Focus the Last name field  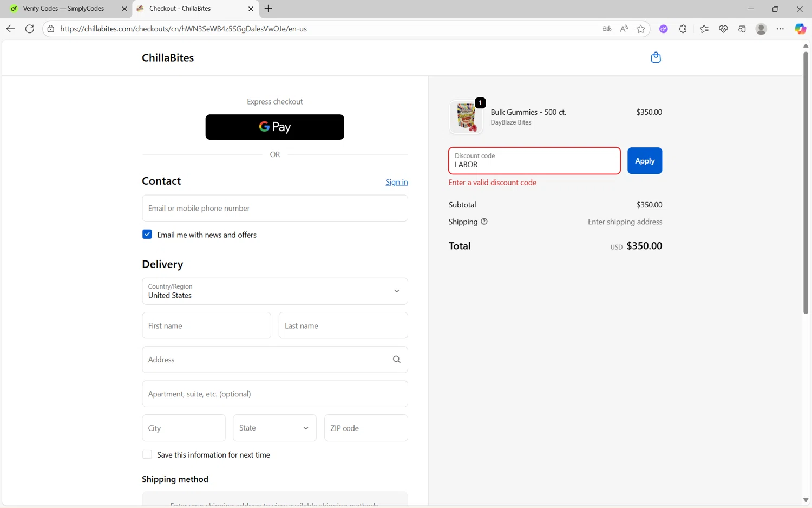(x=343, y=325)
